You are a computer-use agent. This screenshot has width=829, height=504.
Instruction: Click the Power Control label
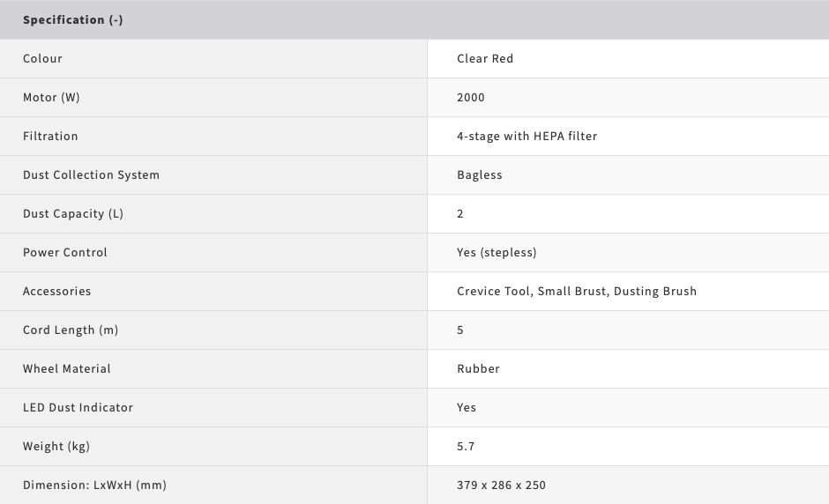[65, 252]
